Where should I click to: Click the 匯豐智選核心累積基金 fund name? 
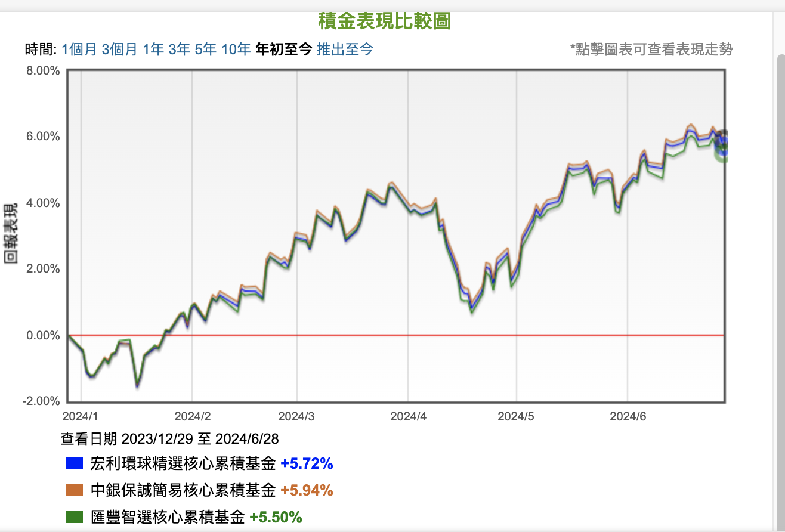pos(168,517)
